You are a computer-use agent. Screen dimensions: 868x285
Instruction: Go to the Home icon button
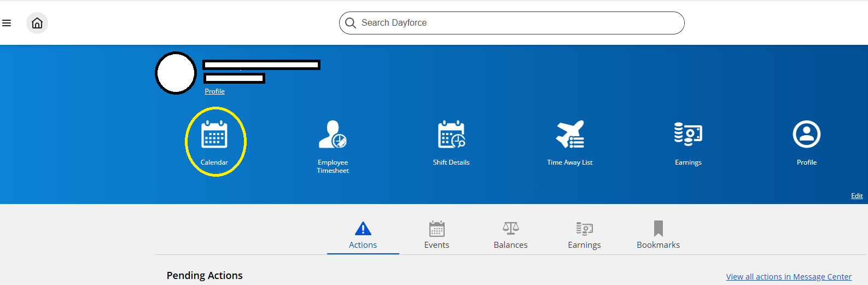(37, 23)
